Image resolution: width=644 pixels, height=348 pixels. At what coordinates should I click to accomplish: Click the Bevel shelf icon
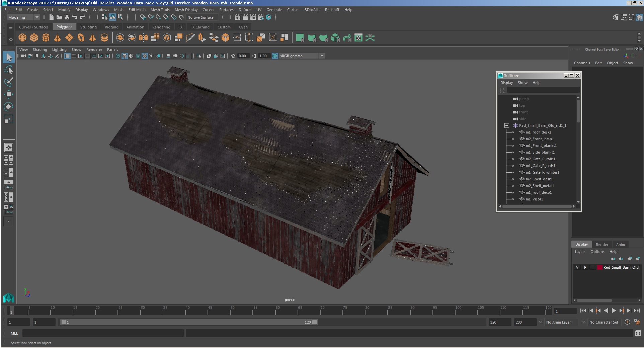[225, 38]
